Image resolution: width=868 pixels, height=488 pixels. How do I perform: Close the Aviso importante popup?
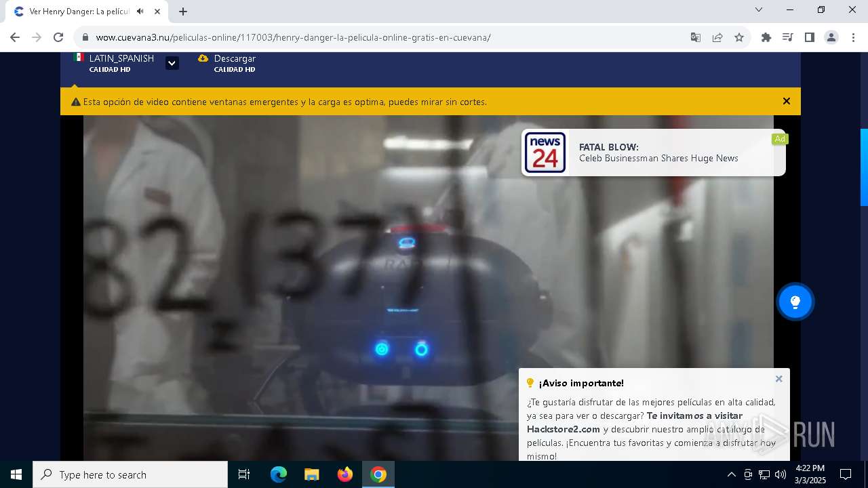coord(778,379)
